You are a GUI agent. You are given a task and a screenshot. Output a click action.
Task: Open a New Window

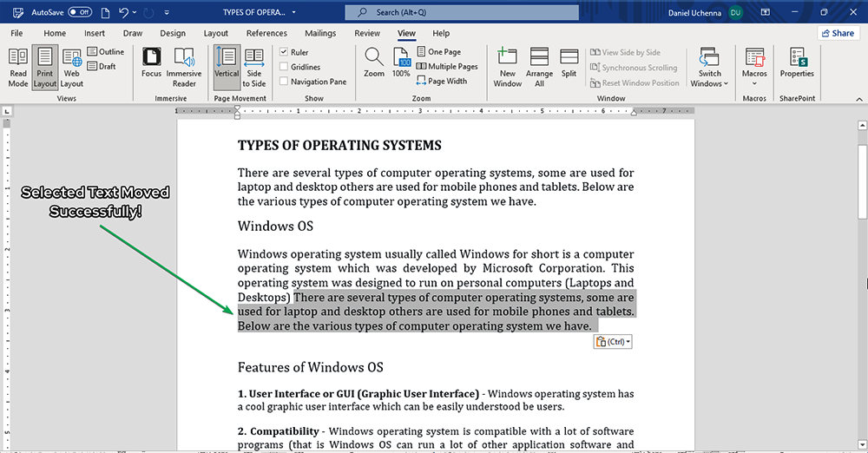pos(508,67)
